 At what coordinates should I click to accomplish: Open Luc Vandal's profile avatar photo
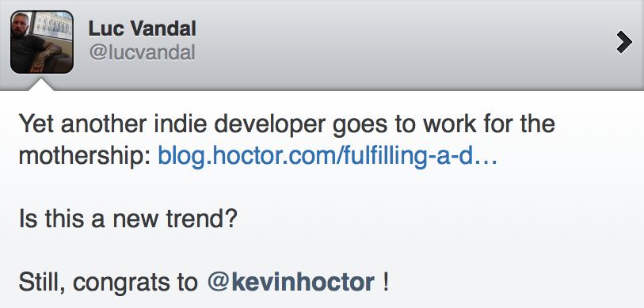click(x=42, y=42)
